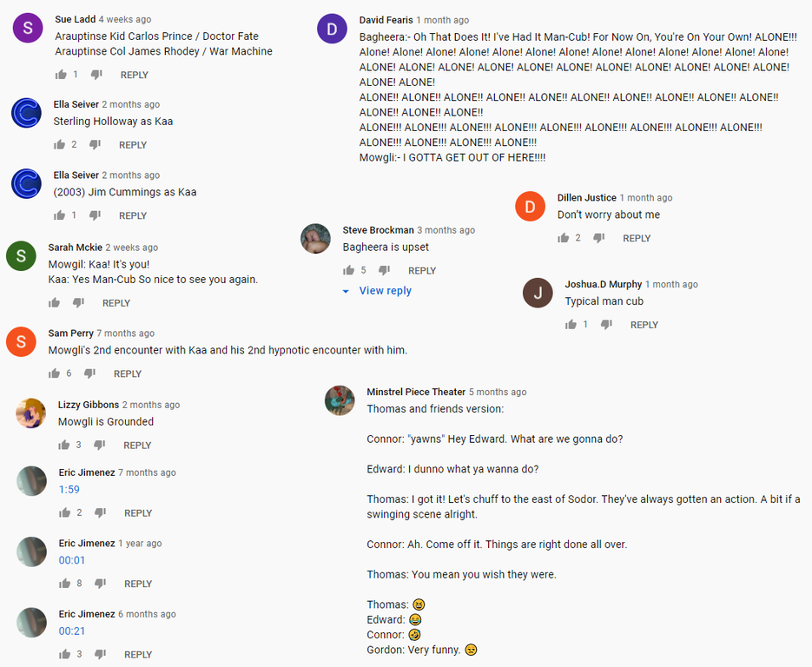Dislike Dillen Justice's comment
The height and width of the screenshot is (667, 812).
[599, 238]
